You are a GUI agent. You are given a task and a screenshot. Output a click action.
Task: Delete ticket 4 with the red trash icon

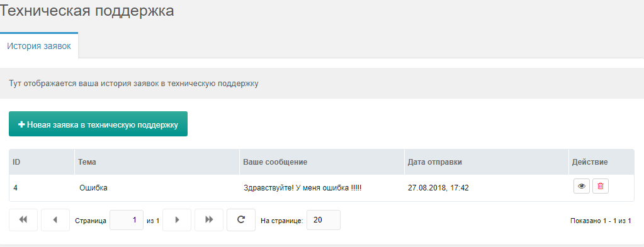601,186
